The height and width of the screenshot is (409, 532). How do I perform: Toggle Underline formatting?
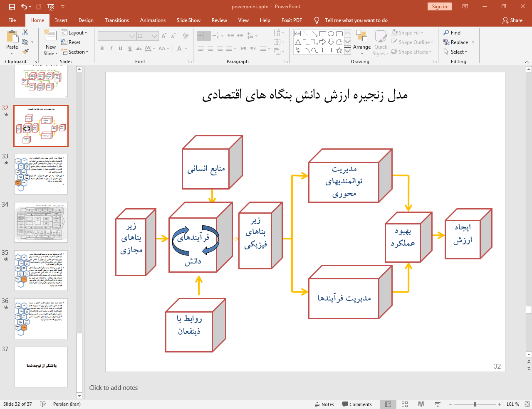tap(120, 49)
